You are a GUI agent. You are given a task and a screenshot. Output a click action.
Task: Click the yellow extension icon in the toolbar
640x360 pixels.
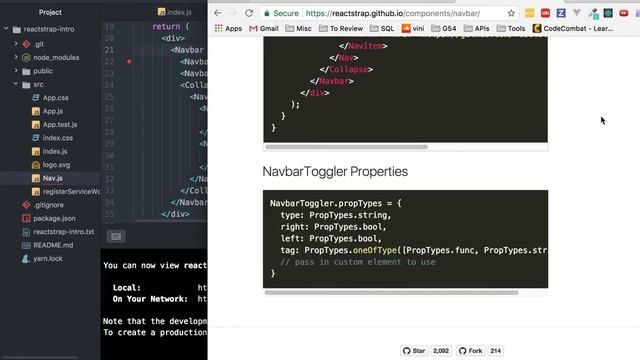529,13
